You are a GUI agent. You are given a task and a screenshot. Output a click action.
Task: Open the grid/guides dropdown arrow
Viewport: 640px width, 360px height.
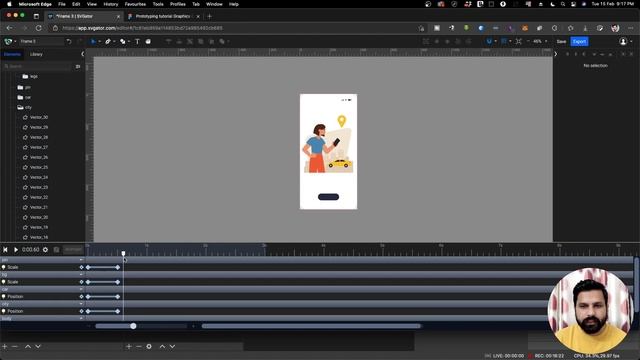(510, 41)
